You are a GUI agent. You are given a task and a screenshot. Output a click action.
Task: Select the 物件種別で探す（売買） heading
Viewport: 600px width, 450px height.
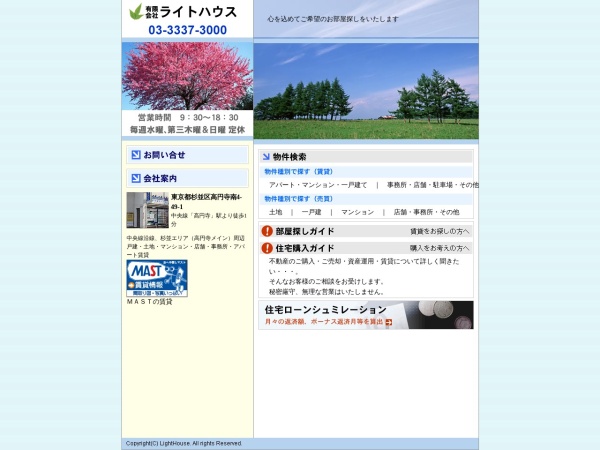(x=298, y=199)
